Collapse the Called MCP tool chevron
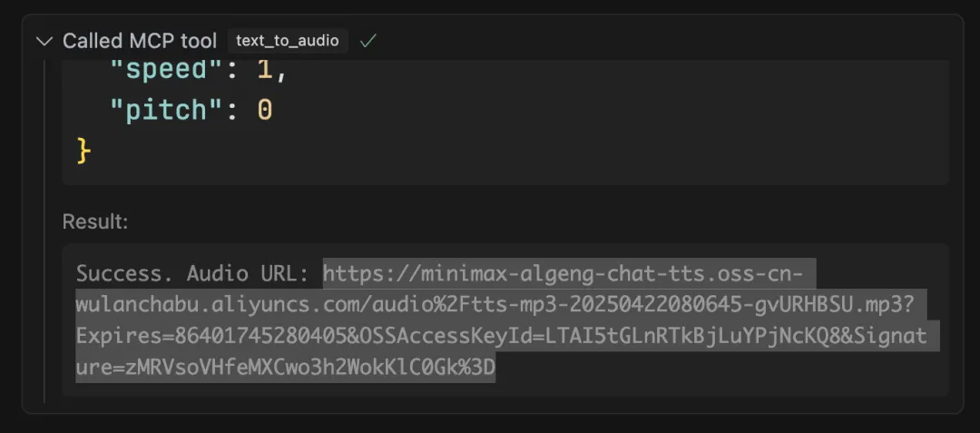 tap(44, 41)
